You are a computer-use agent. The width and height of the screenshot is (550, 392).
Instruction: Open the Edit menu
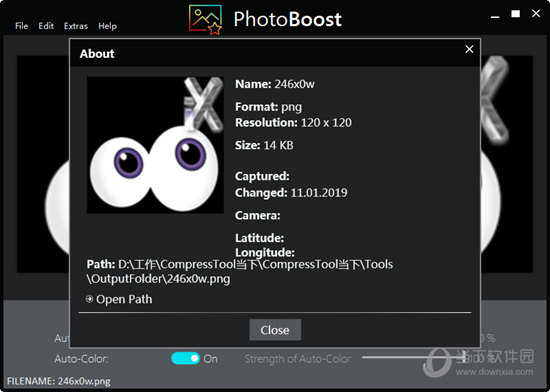point(46,26)
